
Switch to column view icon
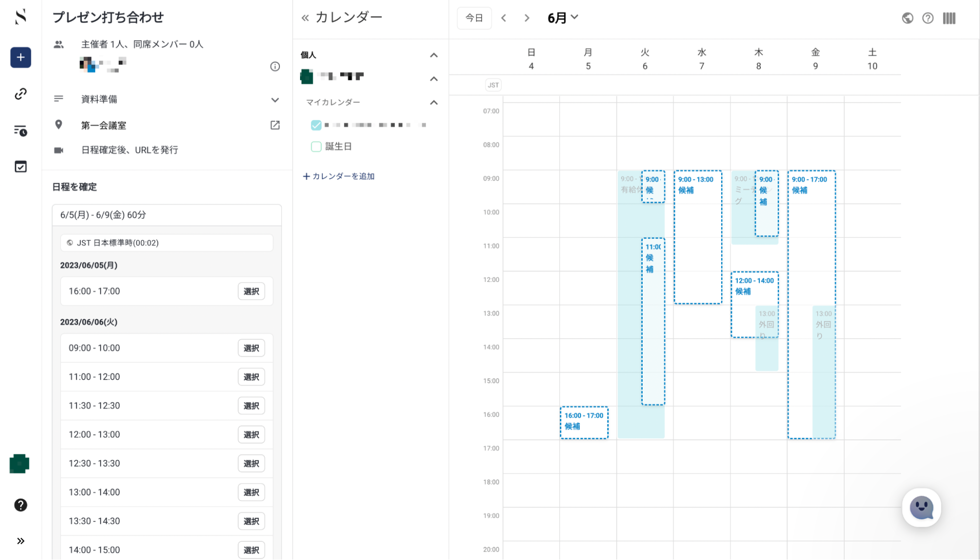point(949,18)
